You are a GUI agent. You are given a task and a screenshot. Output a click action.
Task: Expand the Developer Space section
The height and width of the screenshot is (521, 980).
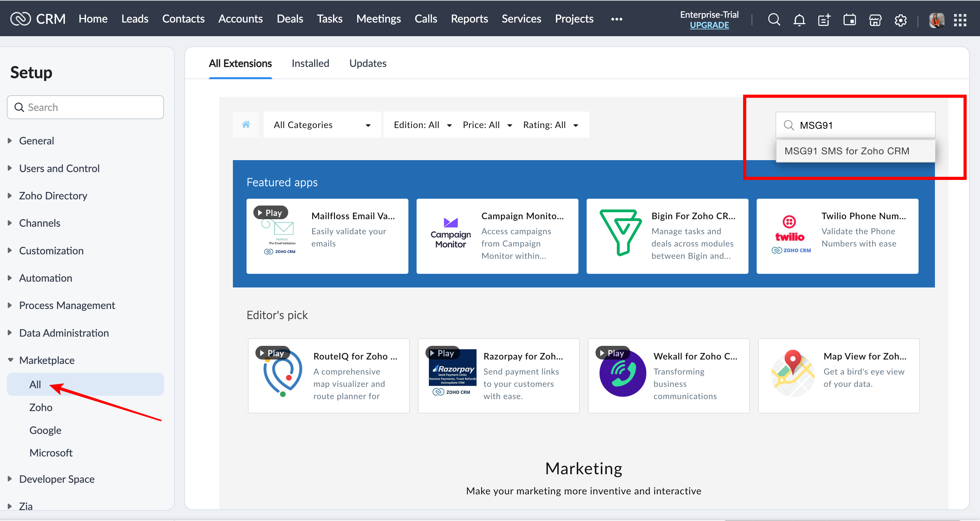[10, 478]
